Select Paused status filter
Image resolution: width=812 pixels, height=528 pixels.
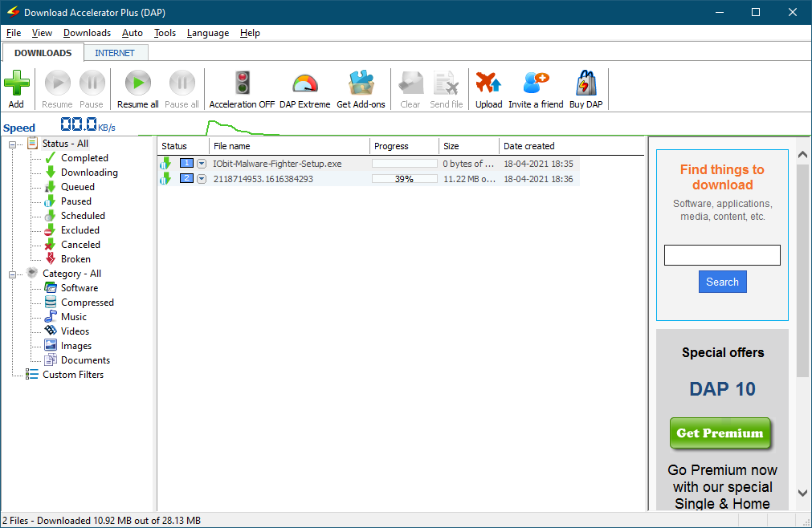pos(76,201)
